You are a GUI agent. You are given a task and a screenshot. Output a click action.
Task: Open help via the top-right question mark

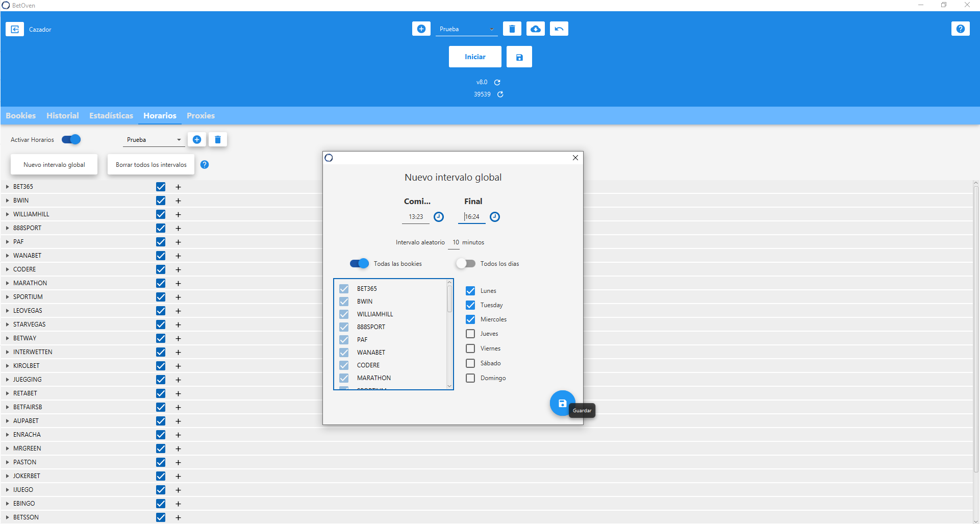pos(961,29)
